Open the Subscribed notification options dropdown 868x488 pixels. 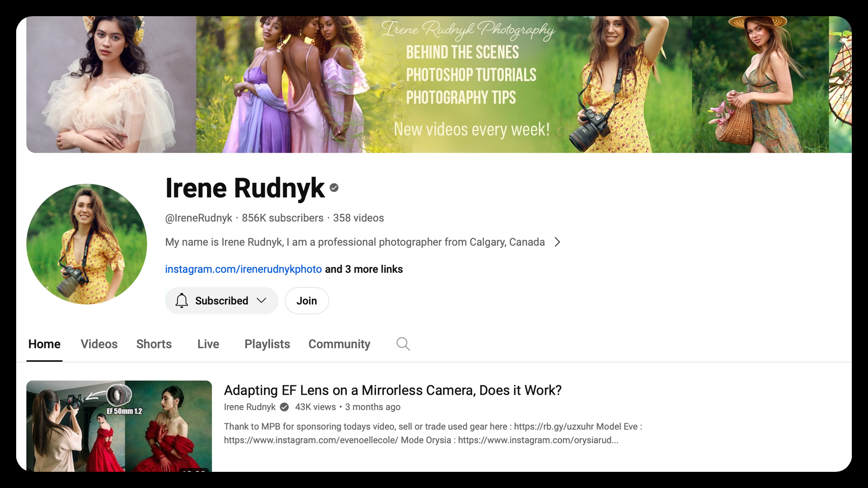(x=262, y=301)
